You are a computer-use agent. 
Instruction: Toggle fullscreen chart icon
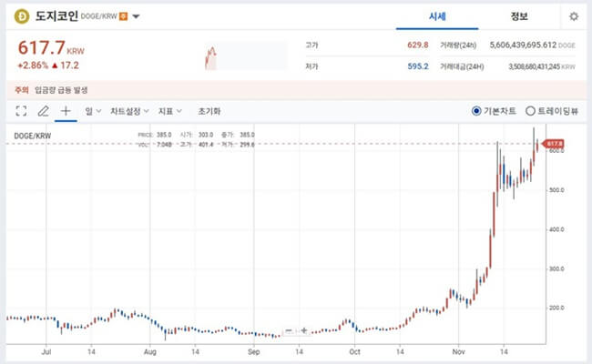(21, 111)
